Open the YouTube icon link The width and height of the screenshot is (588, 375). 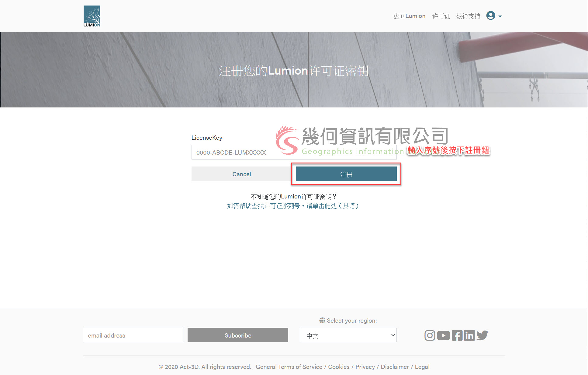pyautogui.click(x=443, y=335)
